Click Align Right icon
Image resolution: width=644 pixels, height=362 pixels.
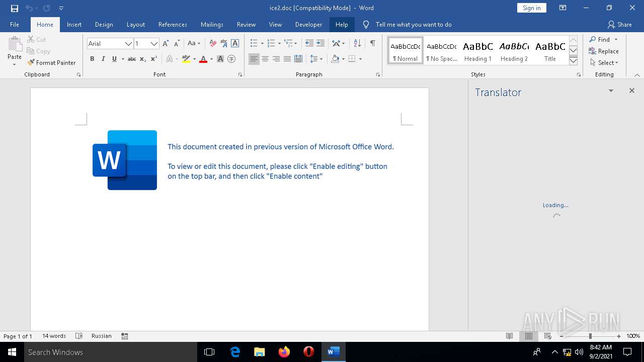(276, 59)
